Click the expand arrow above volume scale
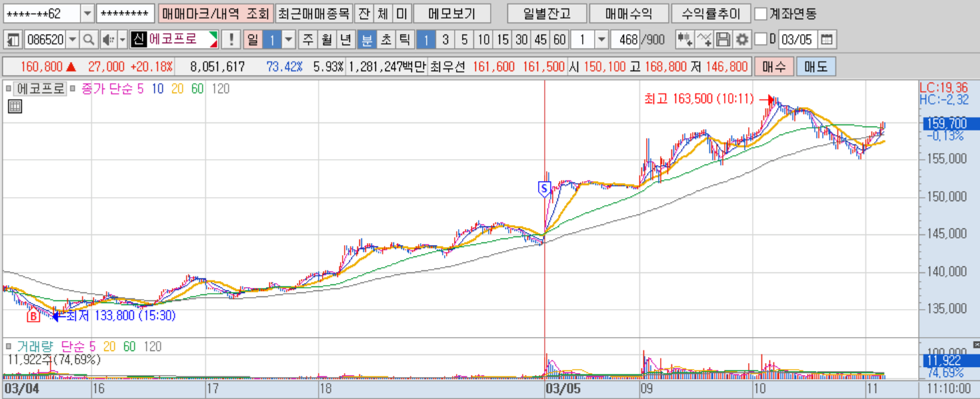Viewport: 980px width, 399px height. tap(975, 344)
